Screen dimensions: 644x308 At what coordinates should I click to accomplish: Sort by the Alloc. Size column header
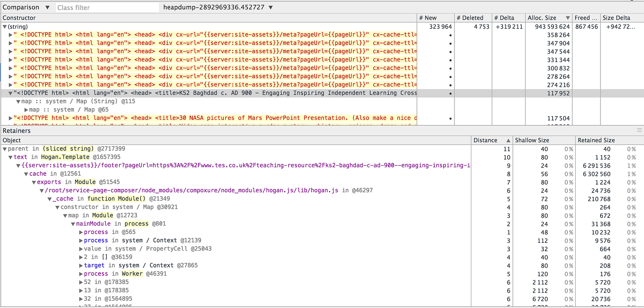[549, 18]
